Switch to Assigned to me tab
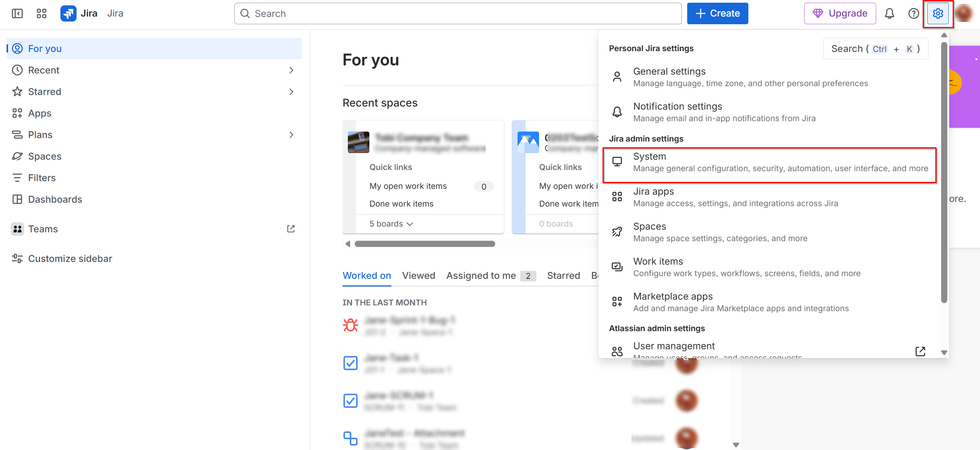 click(x=481, y=275)
